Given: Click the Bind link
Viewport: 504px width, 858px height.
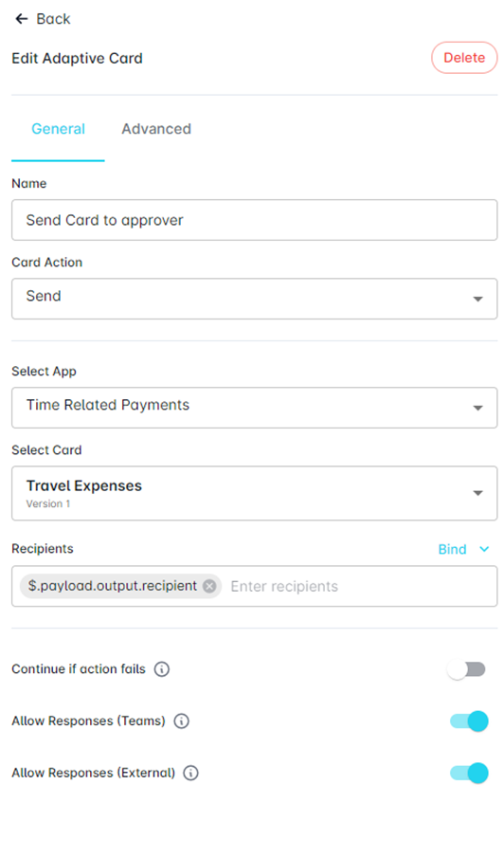Looking at the screenshot, I should (x=452, y=549).
